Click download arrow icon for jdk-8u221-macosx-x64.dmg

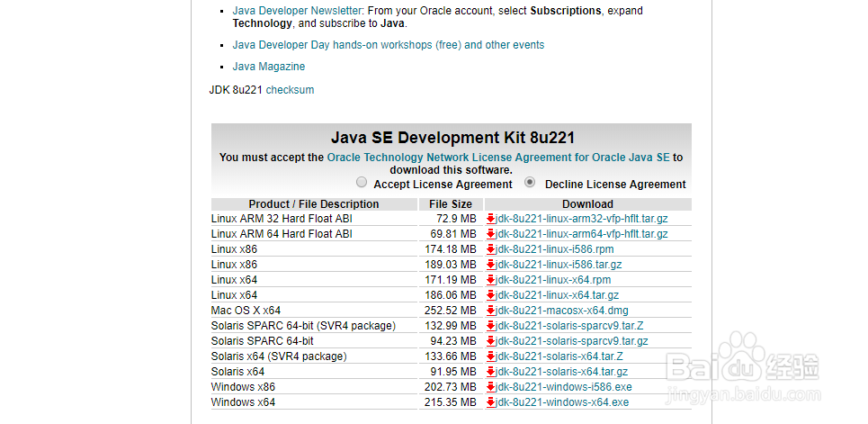pyautogui.click(x=490, y=311)
